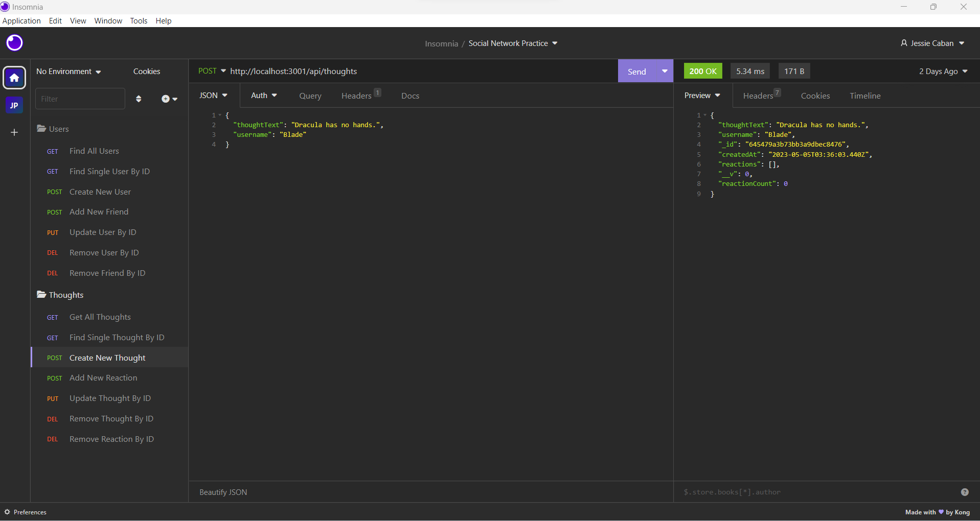Open the Social Network Practice project dropdown
The height and width of the screenshot is (521, 980).
pos(513,43)
